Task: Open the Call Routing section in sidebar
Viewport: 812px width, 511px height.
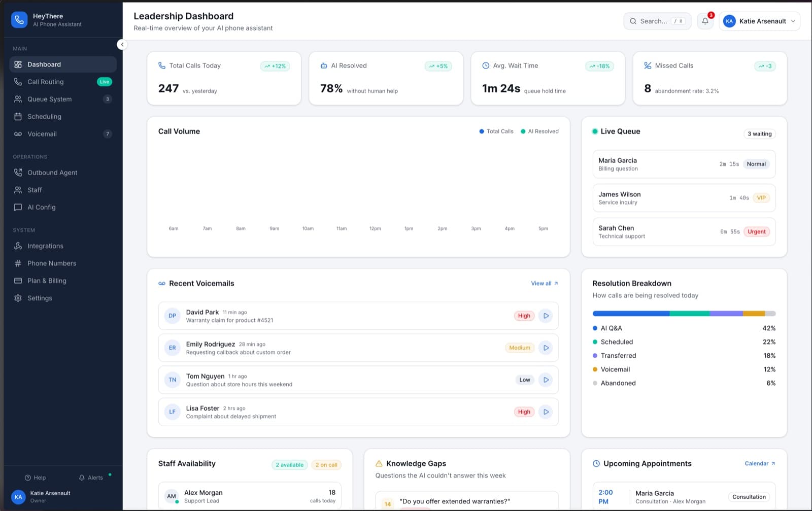Action: tap(45, 82)
